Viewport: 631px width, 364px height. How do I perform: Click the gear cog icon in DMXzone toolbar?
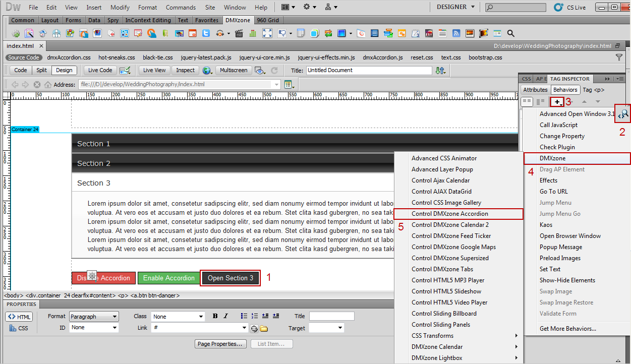click(16, 33)
